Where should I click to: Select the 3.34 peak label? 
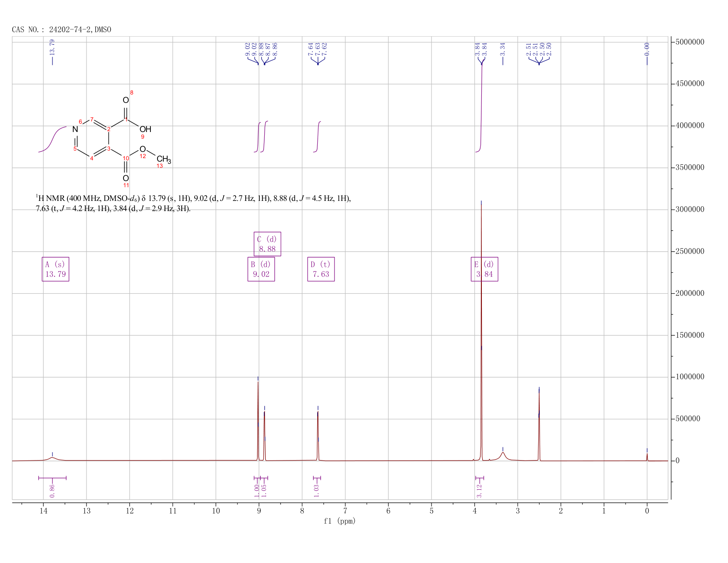coord(503,49)
